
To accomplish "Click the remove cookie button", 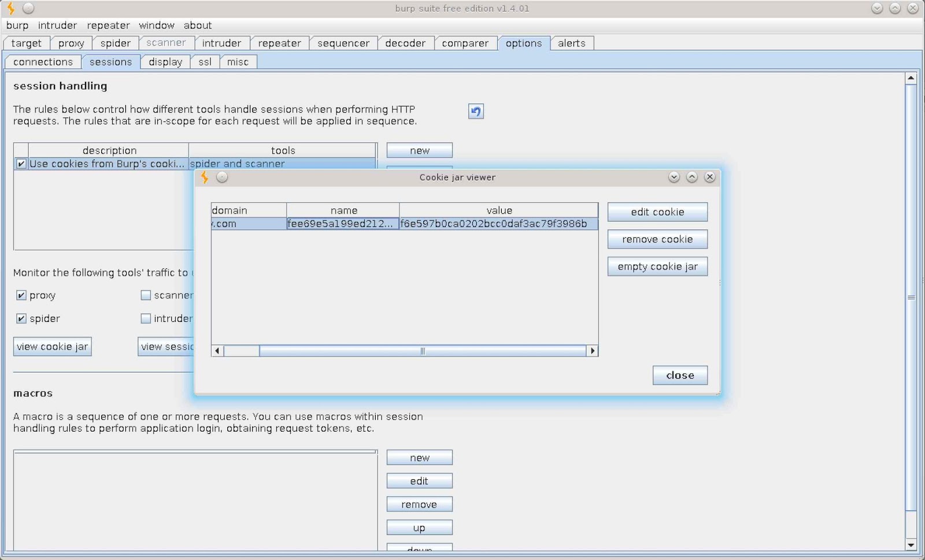I will tap(657, 239).
